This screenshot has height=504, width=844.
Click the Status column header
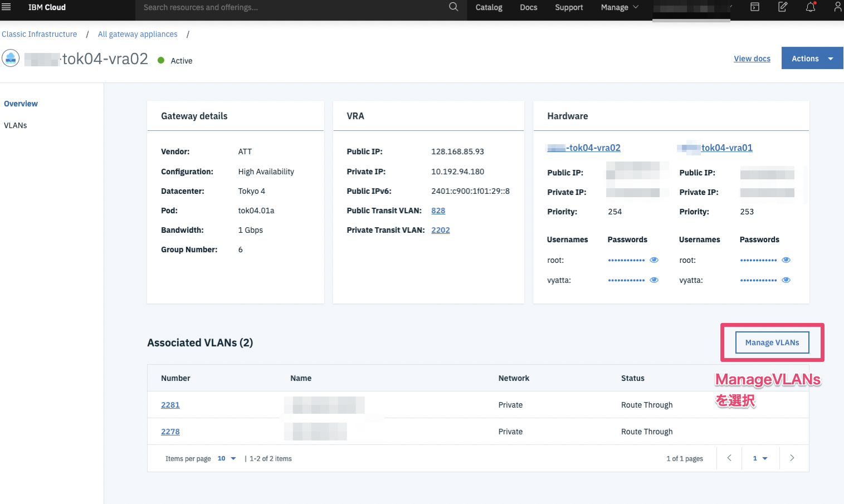coord(633,378)
